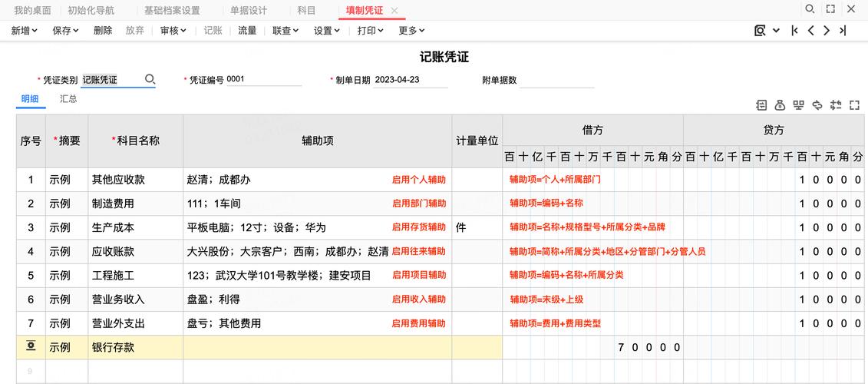This screenshot has width=868, height=384.
Task: Click auxiliary cell 盘亏；其他费用
Action: coord(318,323)
